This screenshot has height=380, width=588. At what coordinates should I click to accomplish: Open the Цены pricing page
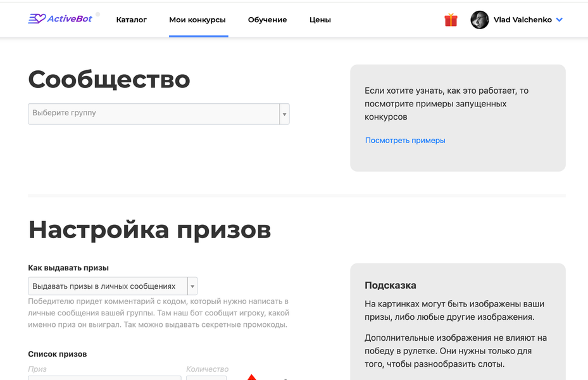point(320,20)
